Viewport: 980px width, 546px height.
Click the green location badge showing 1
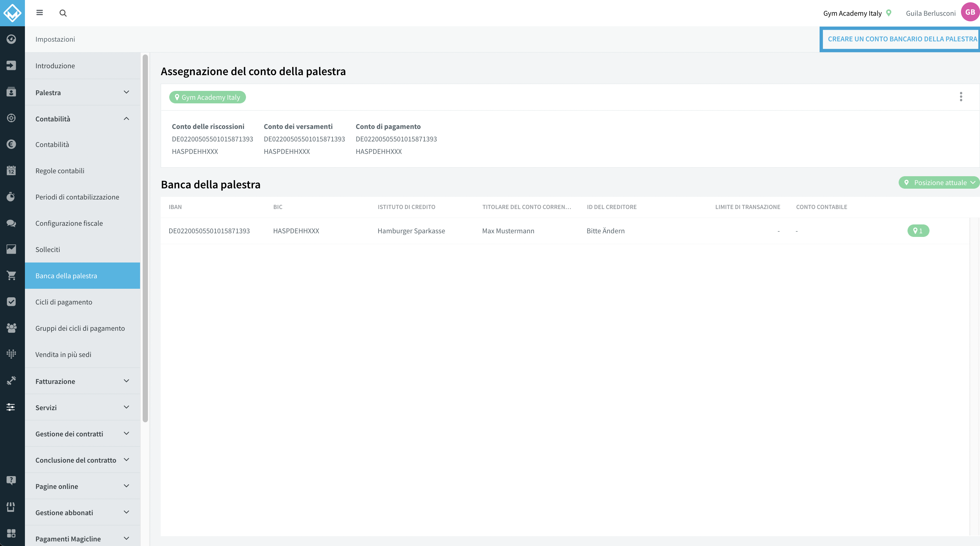click(x=918, y=231)
